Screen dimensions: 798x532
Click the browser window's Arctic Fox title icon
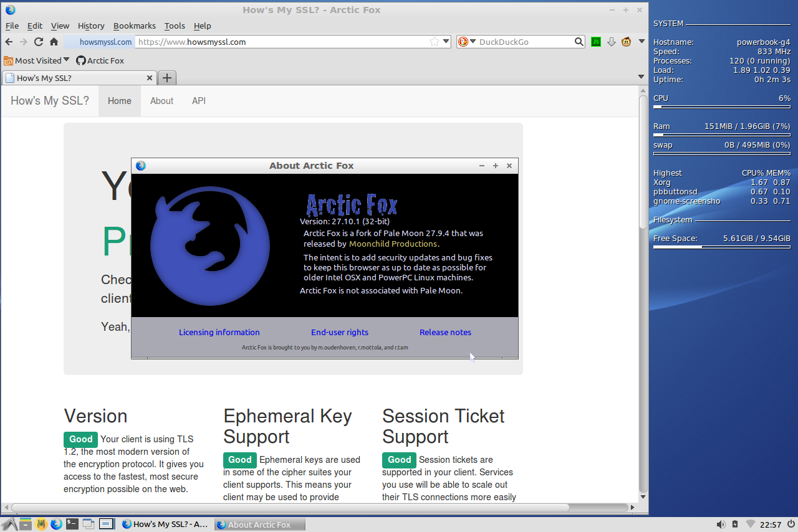11,9
